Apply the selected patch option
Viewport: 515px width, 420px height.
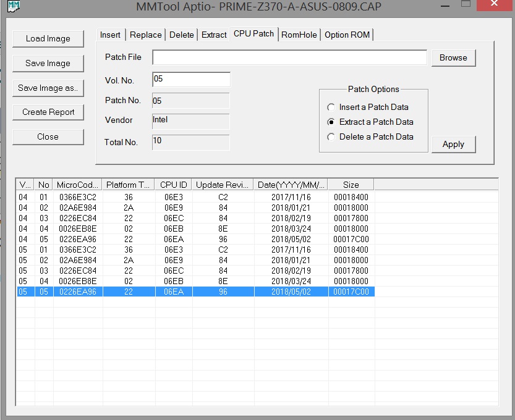pos(453,145)
